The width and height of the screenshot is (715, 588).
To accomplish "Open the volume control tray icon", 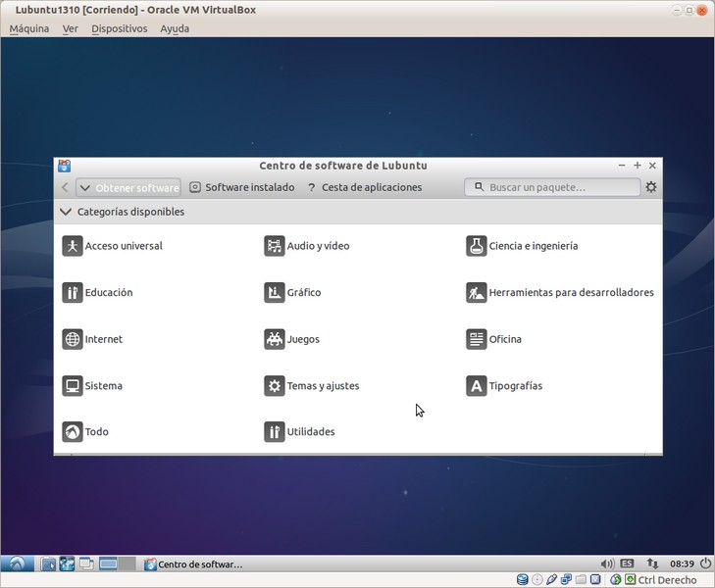I will tap(607, 564).
